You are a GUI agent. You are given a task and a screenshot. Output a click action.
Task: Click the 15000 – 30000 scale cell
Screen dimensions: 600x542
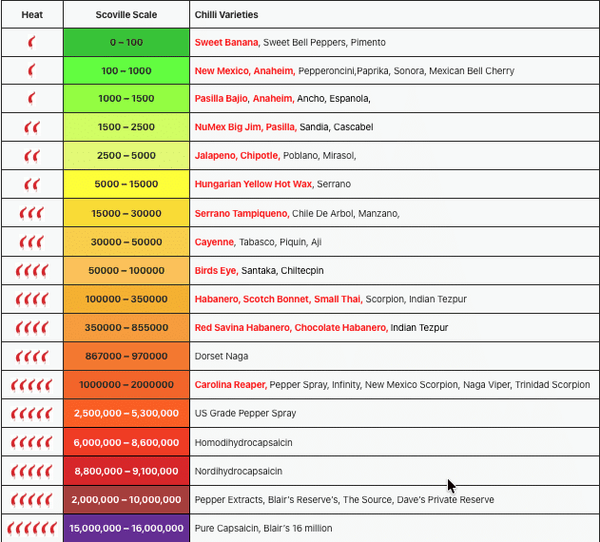tap(126, 213)
